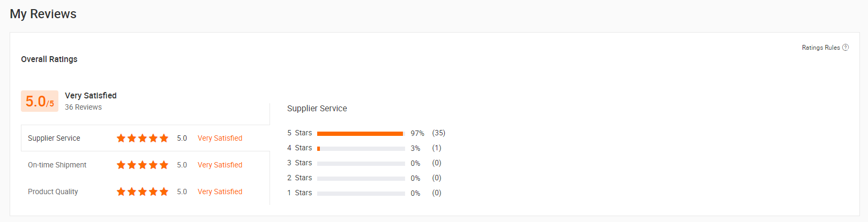868x222 pixels.
Task: Click Very Satisfied label for Supplier Service
Action: [x=220, y=138]
